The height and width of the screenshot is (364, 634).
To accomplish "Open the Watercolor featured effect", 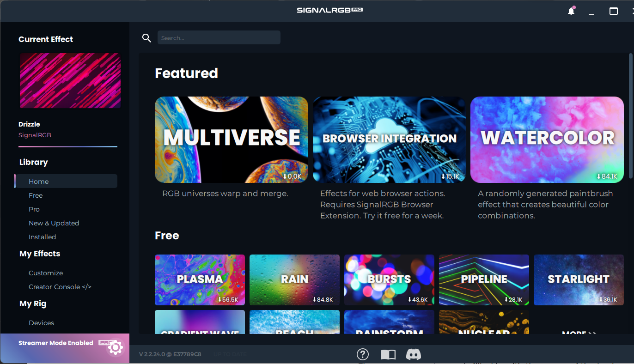I will (547, 140).
